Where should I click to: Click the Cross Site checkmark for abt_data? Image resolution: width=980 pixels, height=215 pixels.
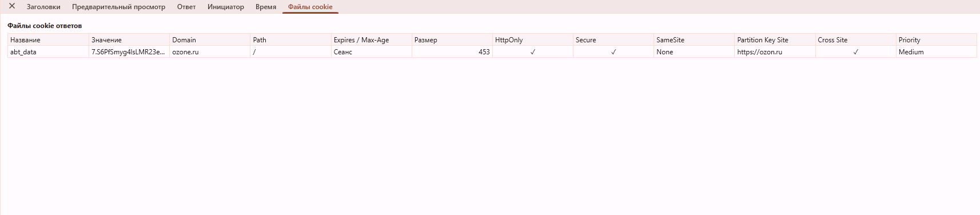[x=855, y=52]
